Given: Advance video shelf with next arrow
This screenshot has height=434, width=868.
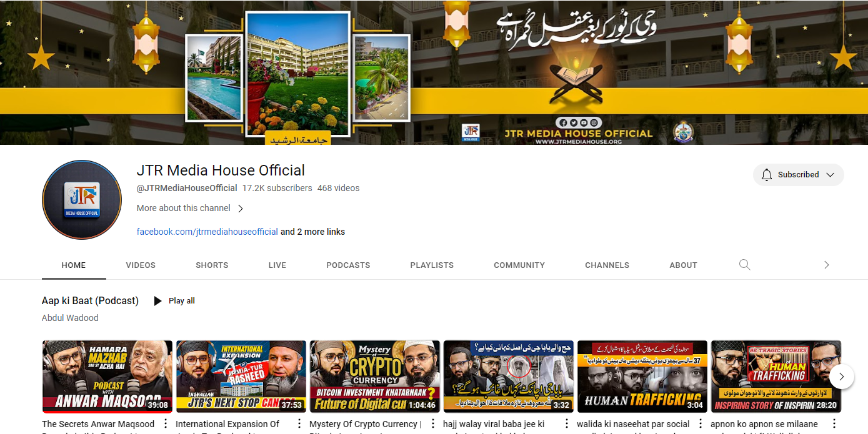Looking at the screenshot, I should (x=842, y=377).
